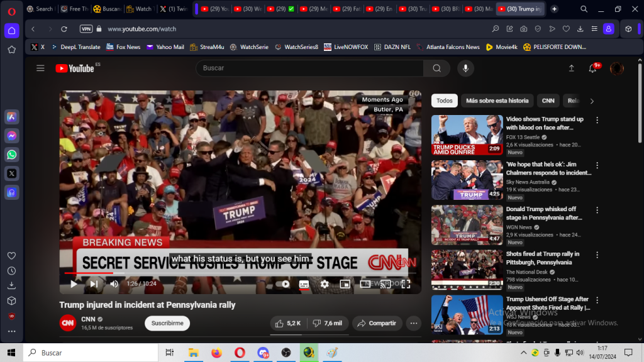
Task: Open the sidebar heart (pinboards) icon
Action: click(x=11, y=256)
